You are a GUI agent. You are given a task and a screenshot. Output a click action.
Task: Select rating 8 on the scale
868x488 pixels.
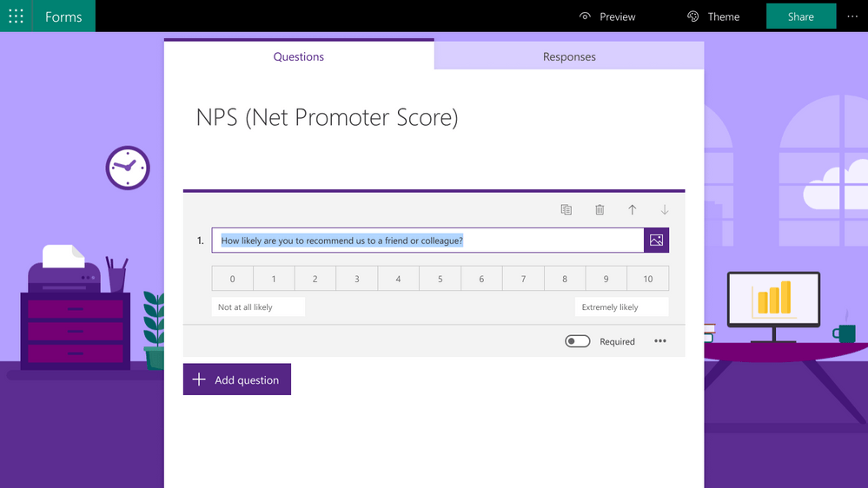point(565,279)
